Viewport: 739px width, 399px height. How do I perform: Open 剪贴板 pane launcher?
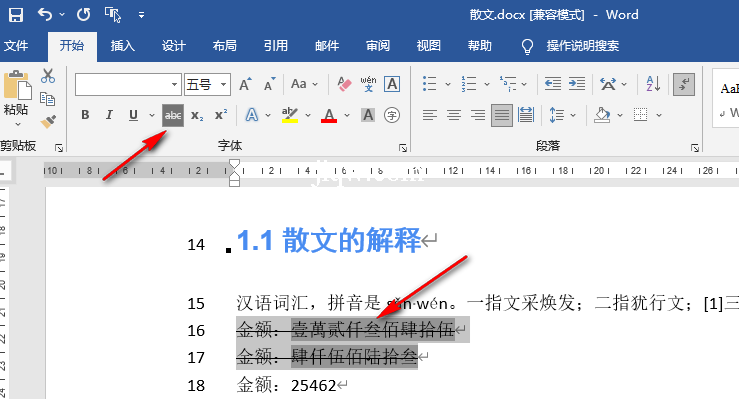click(x=59, y=148)
